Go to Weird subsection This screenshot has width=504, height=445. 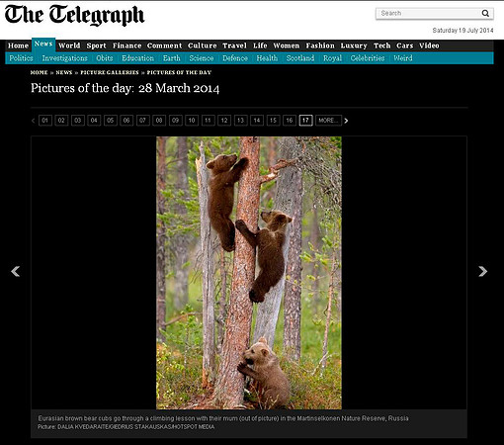[403, 58]
